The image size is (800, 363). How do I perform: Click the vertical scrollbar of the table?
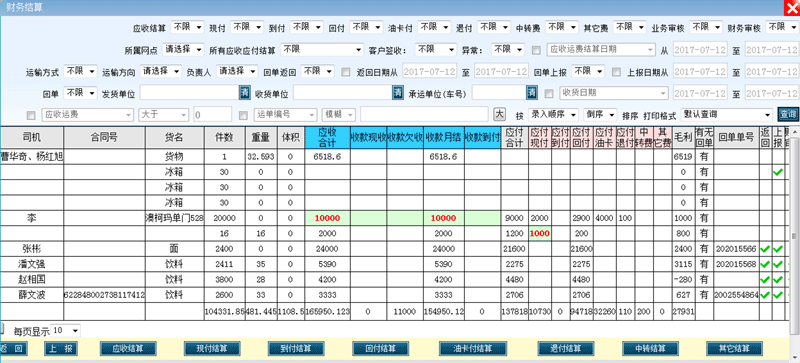(795, 224)
